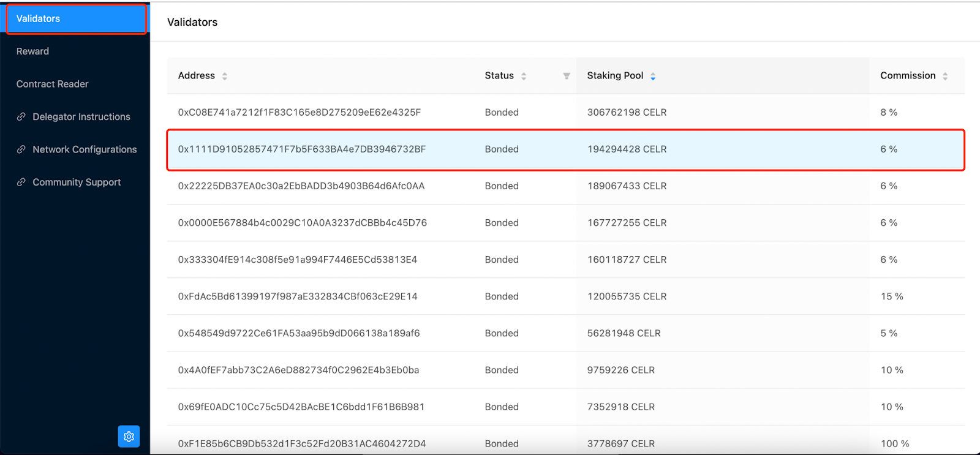
Task: Sort by Status column sorter arrows
Action: (x=524, y=76)
